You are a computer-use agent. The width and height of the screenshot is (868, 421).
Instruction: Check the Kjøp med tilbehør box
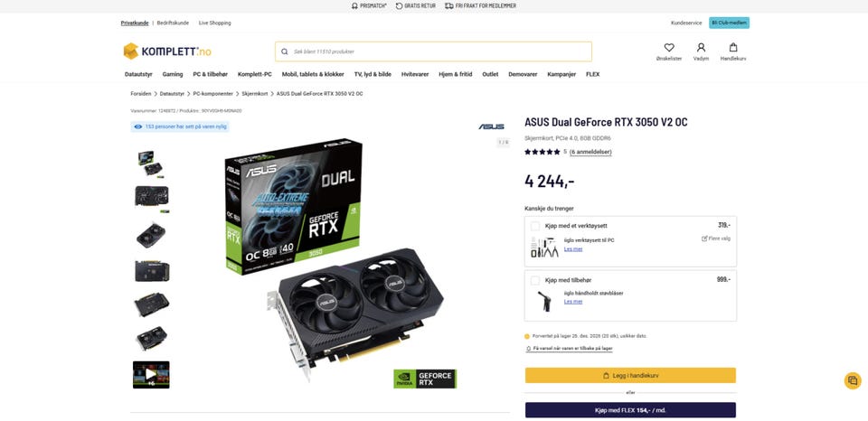pos(534,280)
